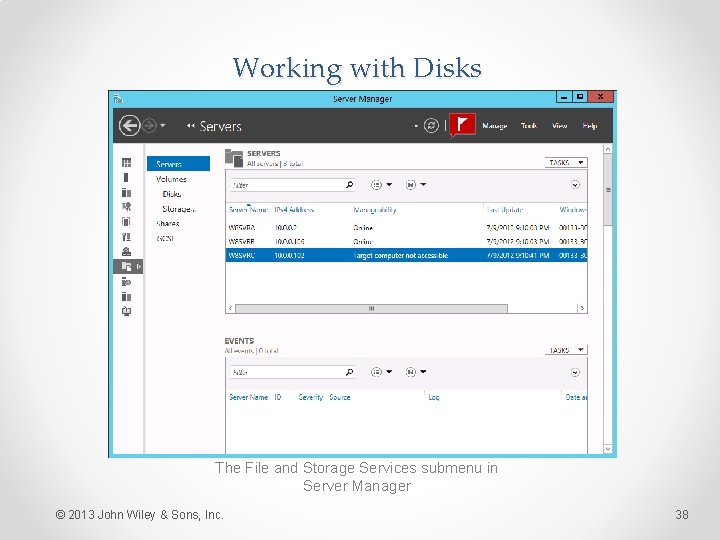The width and height of the screenshot is (720, 540).
Task: Sort by IPv4 Address column
Action: click(x=294, y=210)
